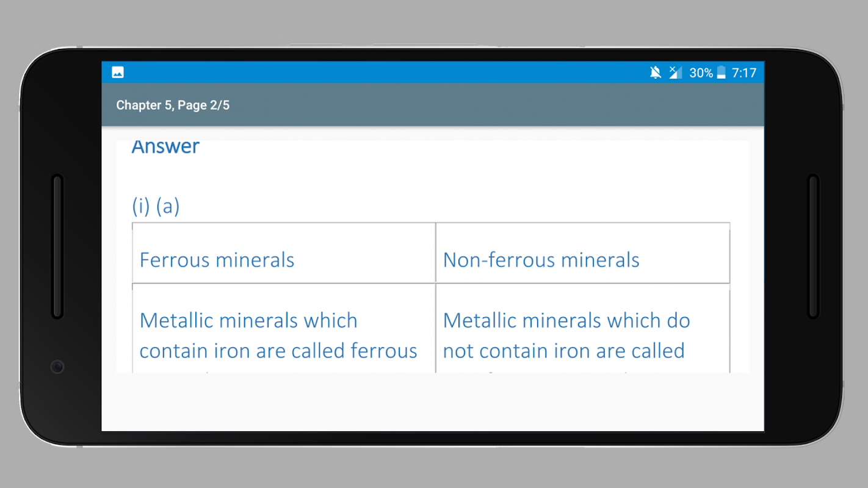Select the 'Ferrous minerals' header cell
This screenshot has width=868, height=488.
[217, 260]
